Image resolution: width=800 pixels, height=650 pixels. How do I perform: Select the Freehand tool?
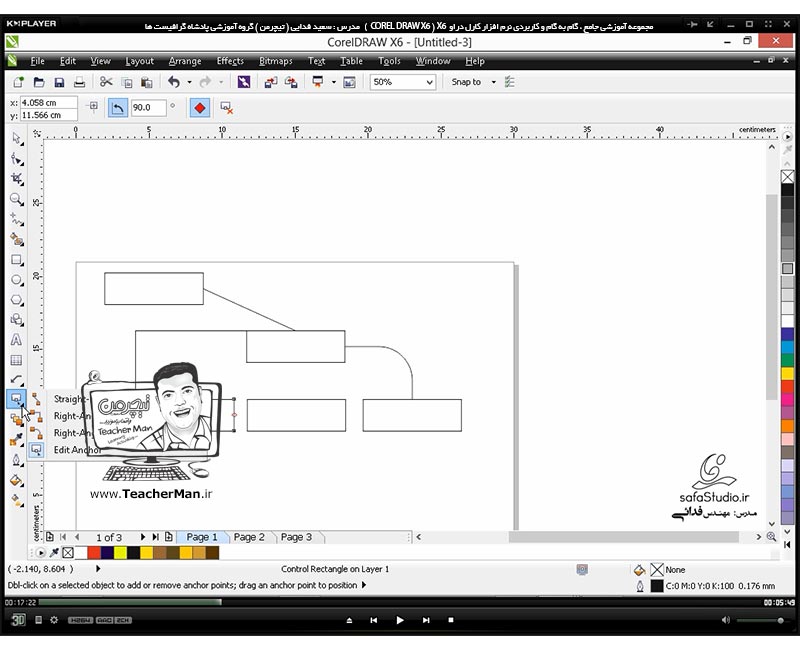pyautogui.click(x=17, y=220)
